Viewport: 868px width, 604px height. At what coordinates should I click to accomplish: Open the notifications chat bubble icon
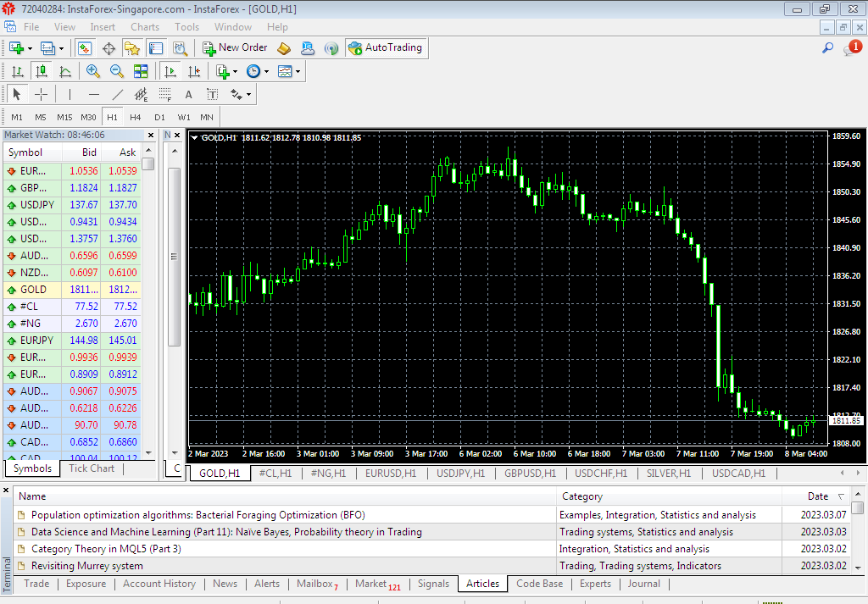point(851,48)
